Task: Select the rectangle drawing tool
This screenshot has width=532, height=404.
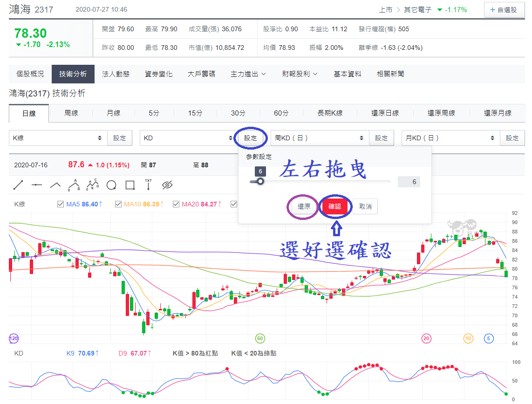Action: 130,185
